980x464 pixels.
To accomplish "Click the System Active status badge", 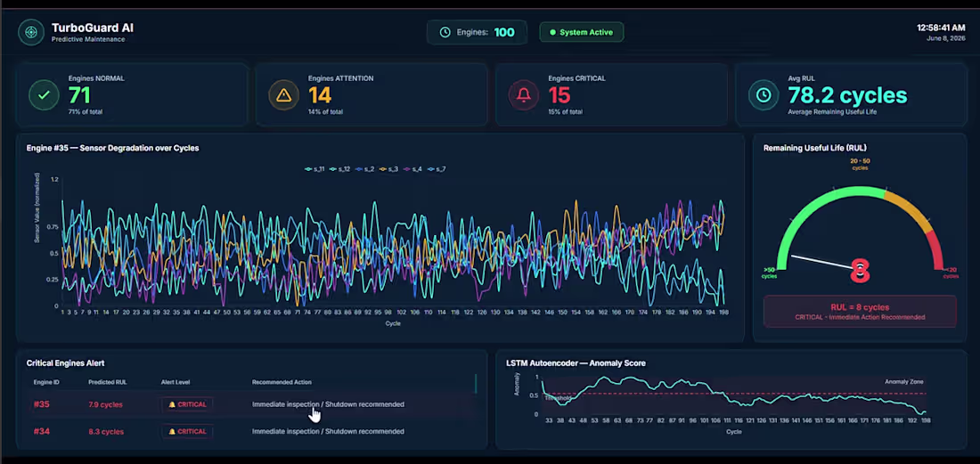I will 581,32.
